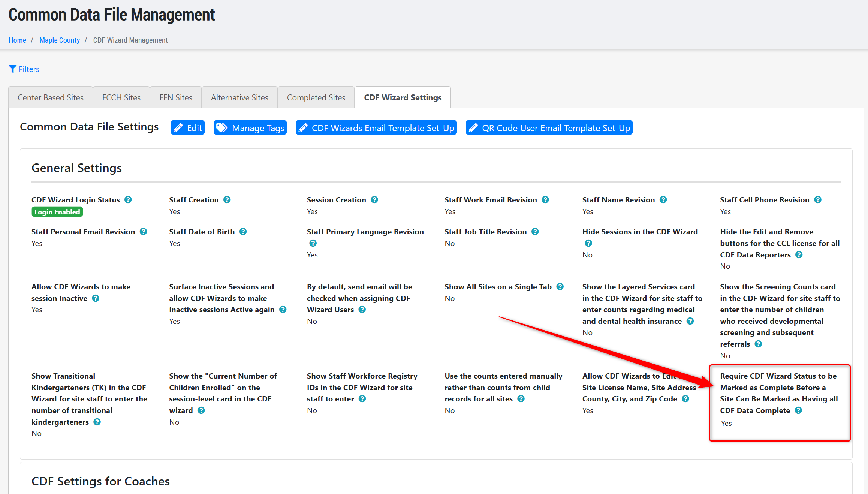Click help icon for Staff Work Email Revision
The width and height of the screenshot is (868, 494).
(545, 200)
